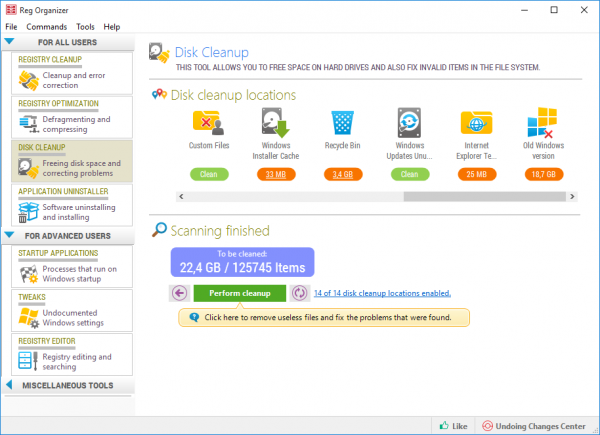Image resolution: width=600 pixels, height=435 pixels.
Task: Open 14 of 14 locations enabled link
Action: [382, 293]
